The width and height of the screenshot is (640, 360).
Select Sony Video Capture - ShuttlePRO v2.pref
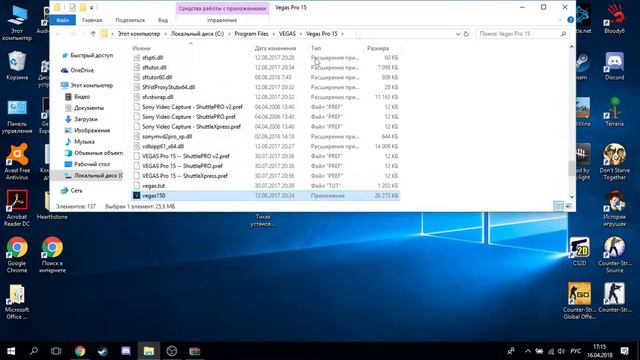265,107
